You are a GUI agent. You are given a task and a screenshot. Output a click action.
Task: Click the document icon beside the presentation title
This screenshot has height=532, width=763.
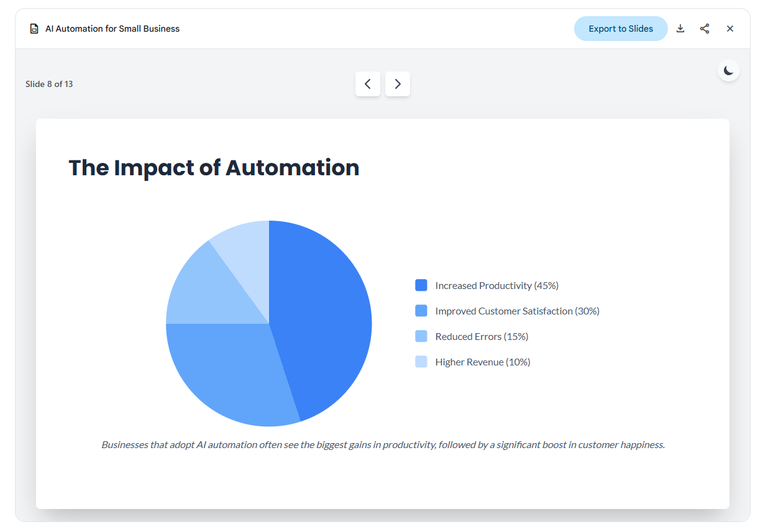tap(34, 29)
